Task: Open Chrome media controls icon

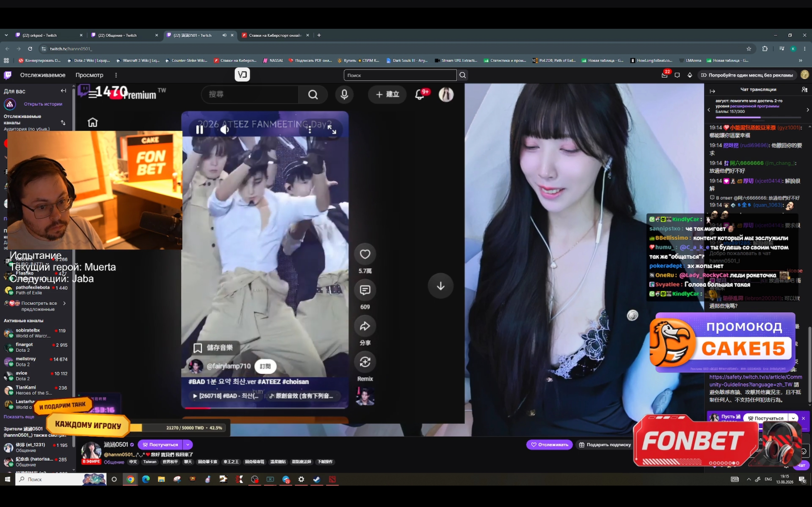Action: point(782,49)
